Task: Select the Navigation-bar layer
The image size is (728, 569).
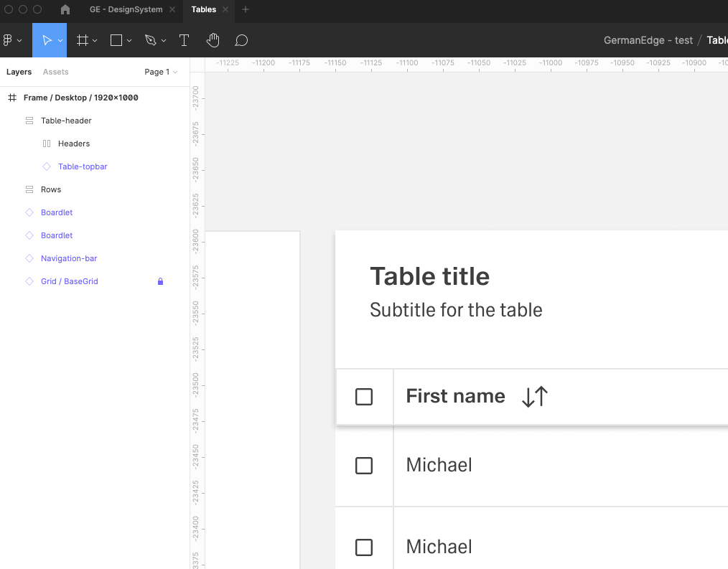Action: (x=69, y=258)
